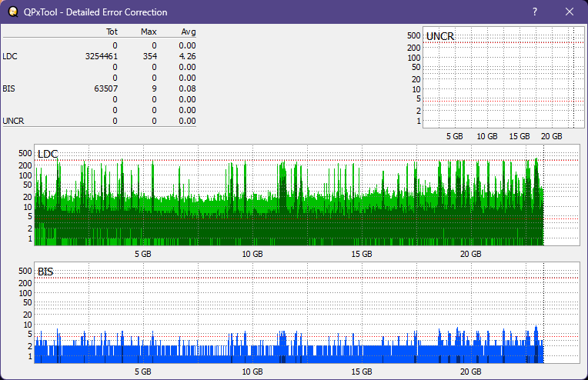
Task: Click the 5 GB label under LDC graph
Action: coord(143,254)
